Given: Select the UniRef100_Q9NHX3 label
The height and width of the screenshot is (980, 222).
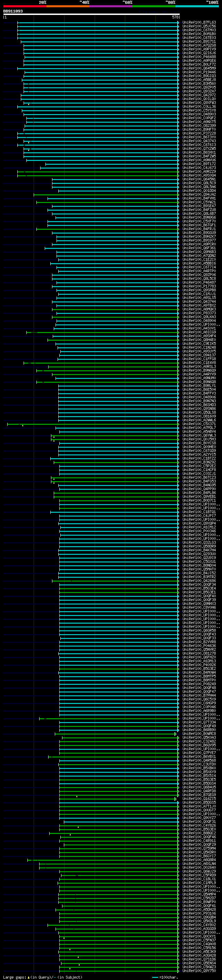Looking at the screenshot, I should click(x=199, y=604).
